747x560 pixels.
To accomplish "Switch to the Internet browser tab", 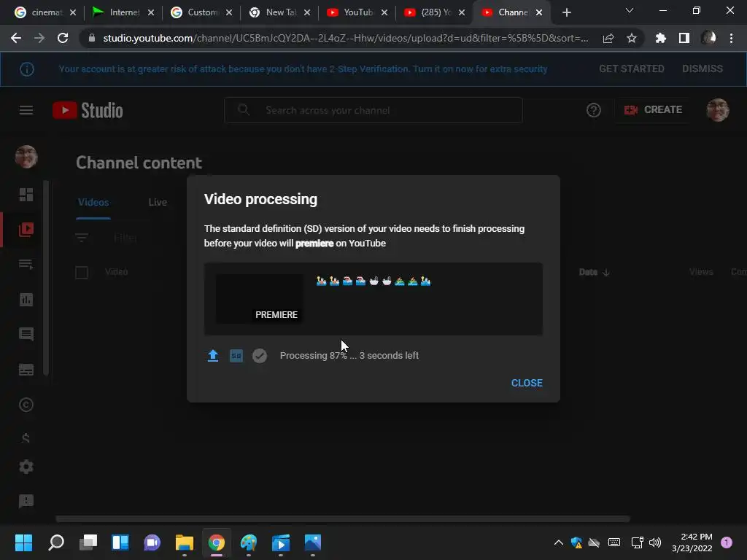I will pyautogui.click(x=123, y=12).
